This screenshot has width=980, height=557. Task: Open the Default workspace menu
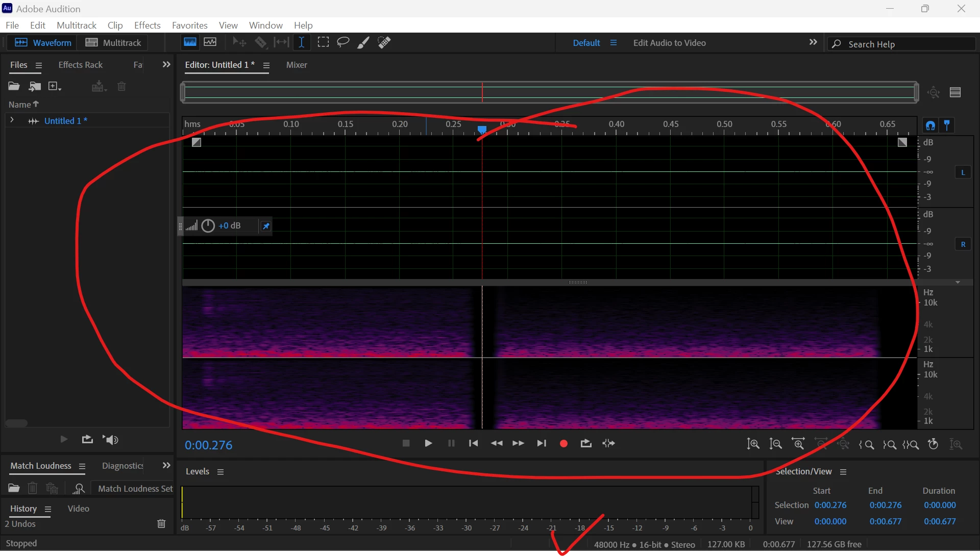[x=613, y=43]
